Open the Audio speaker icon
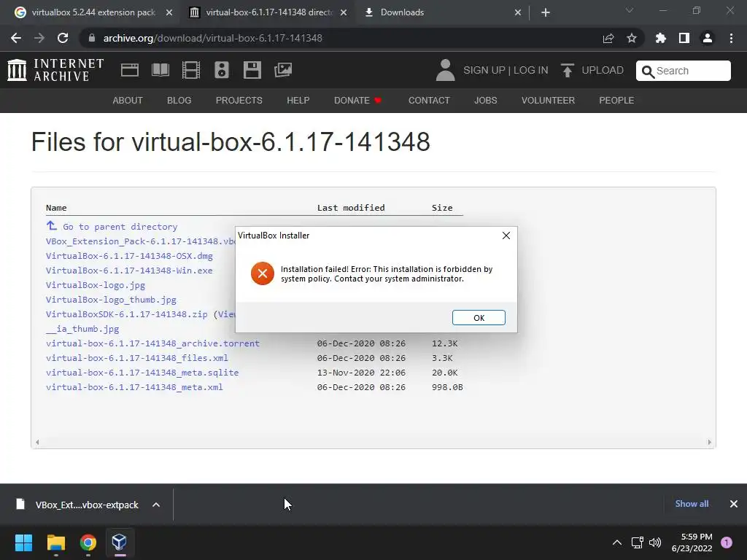 point(222,70)
